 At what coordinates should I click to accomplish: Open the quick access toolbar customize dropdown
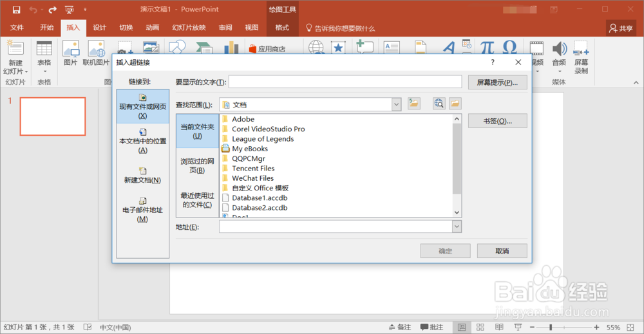click(x=85, y=10)
